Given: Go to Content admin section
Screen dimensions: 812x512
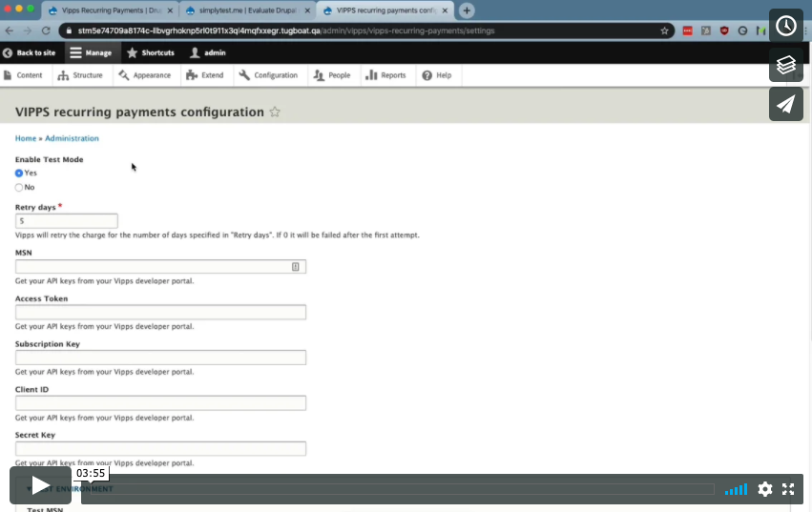Looking at the screenshot, I should click(23, 75).
